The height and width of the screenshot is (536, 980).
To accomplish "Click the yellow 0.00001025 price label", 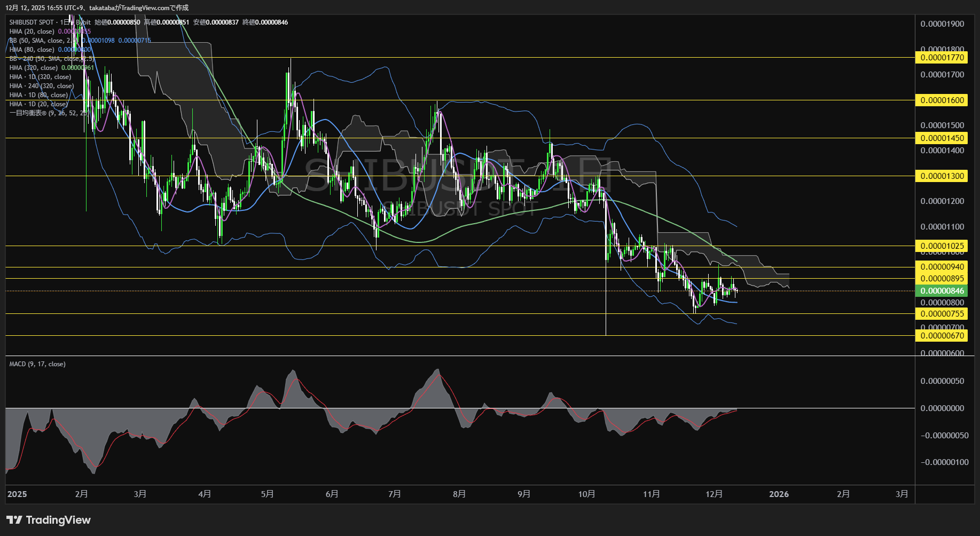I will coord(942,246).
